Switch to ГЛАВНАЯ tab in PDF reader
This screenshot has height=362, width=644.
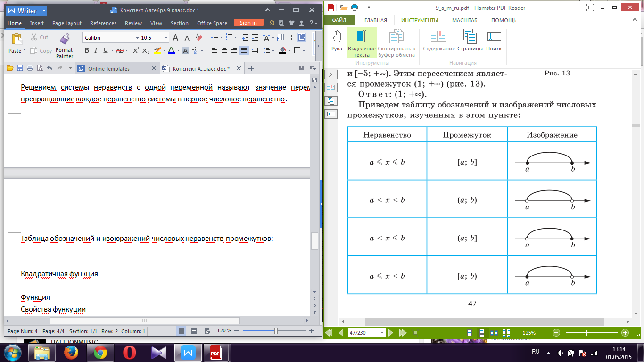click(x=375, y=20)
